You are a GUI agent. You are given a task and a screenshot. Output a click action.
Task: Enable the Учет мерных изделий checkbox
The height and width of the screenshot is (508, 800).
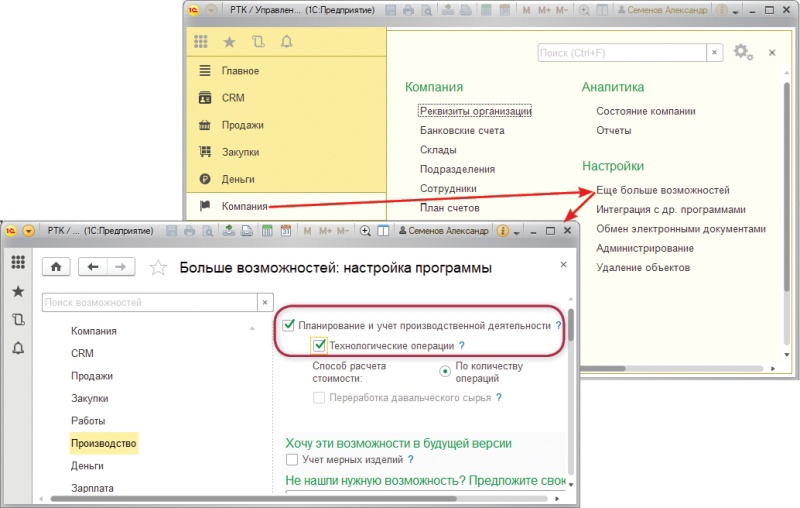pos(292,460)
